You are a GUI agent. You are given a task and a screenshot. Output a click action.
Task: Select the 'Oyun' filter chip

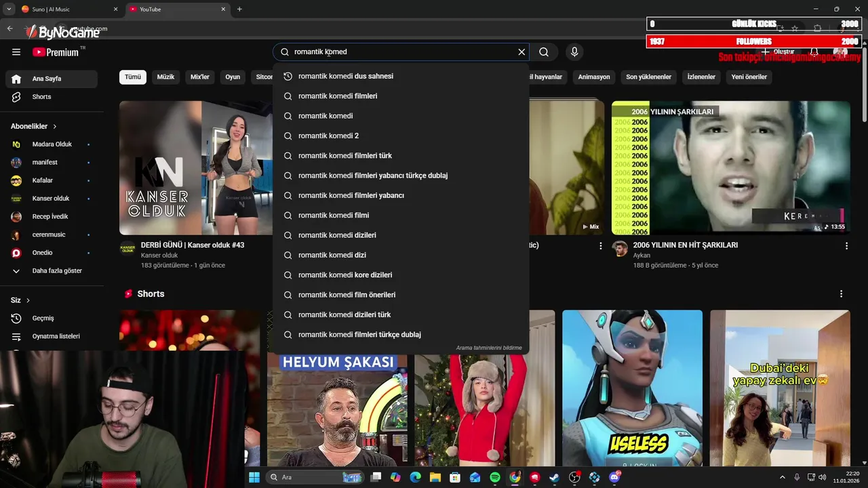coord(233,77)
